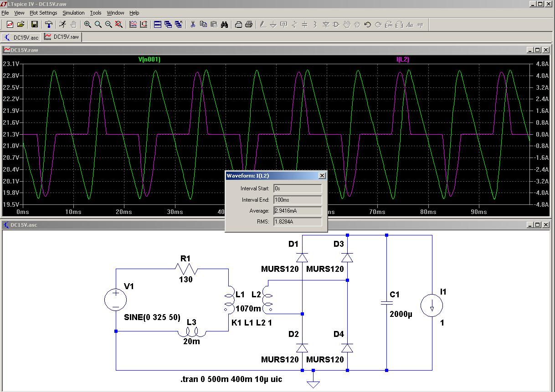Click the Save floppy disk icon
Viewport: 555px width, 392px height.
34,25
